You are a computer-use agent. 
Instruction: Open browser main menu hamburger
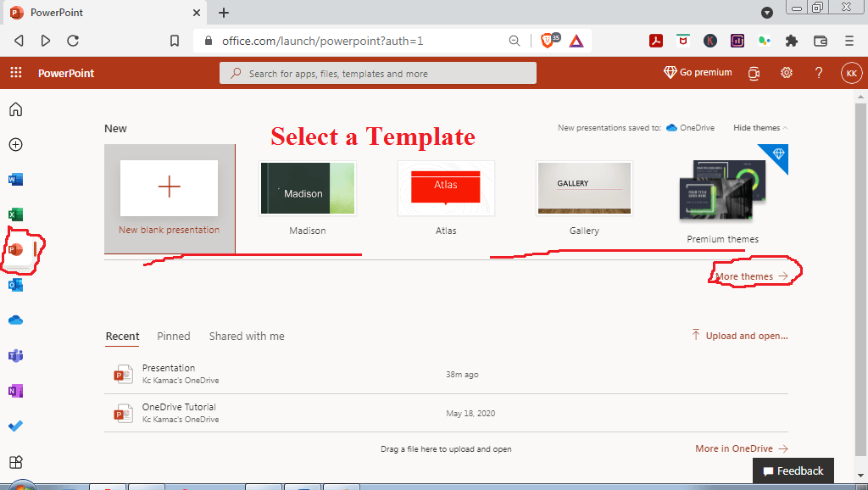(849, 41)
